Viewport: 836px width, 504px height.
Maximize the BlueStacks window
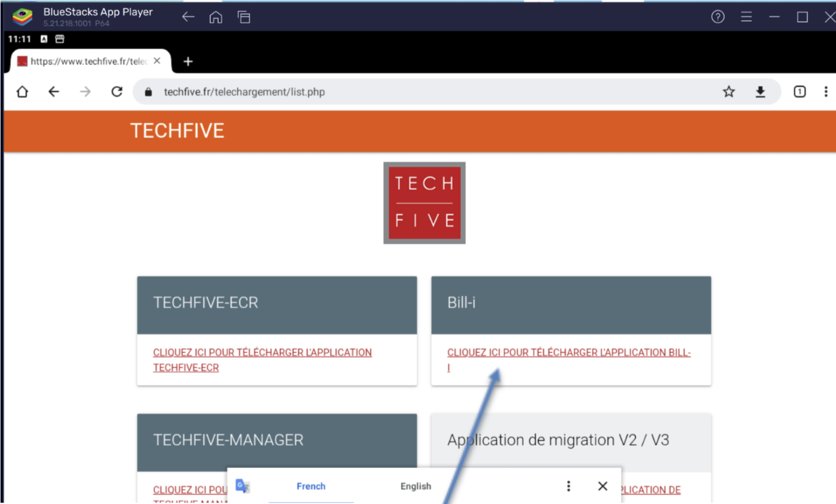tap(802, 17)
